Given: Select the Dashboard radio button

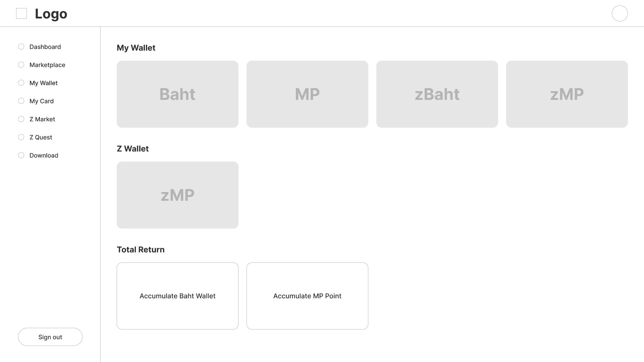Looking at the screenshot, I should click(21, 46).
